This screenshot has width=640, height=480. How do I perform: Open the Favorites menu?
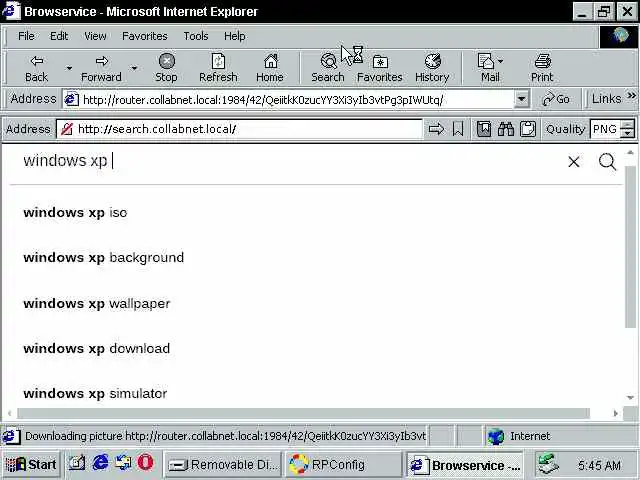point(145,36)
